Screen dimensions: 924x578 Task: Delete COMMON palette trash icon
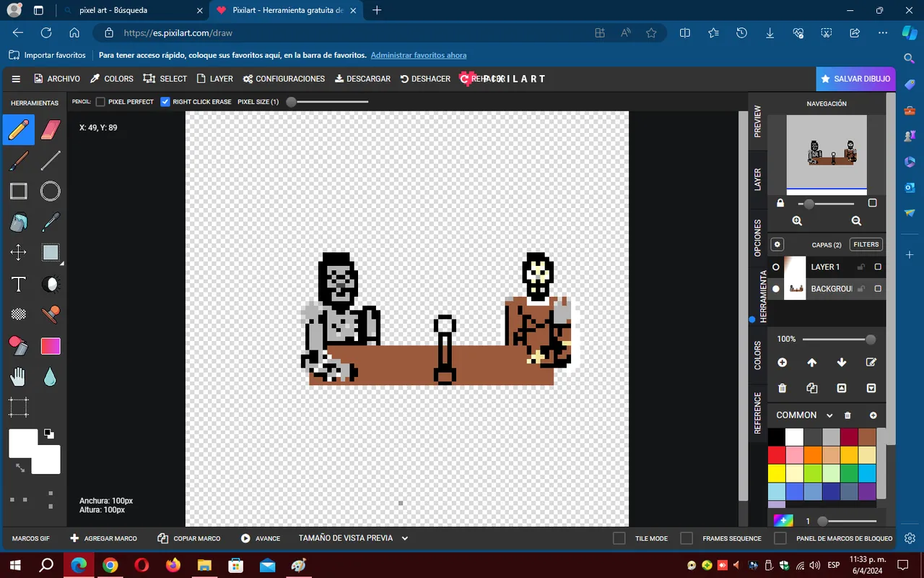pos(848,415)
